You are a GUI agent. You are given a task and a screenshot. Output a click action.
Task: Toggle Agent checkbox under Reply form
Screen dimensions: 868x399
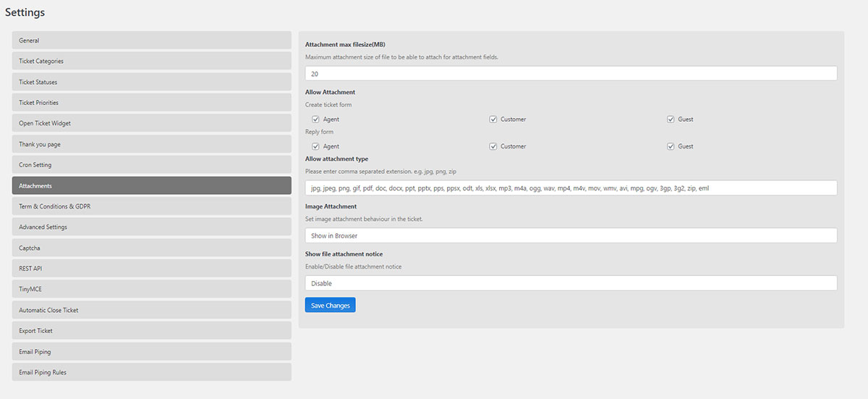[x=315, y=146]
